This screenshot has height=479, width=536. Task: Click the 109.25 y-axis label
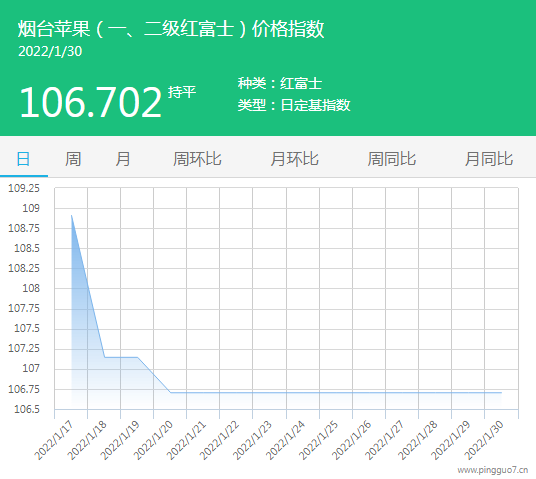pyautogui.click(x=24, y=188)
